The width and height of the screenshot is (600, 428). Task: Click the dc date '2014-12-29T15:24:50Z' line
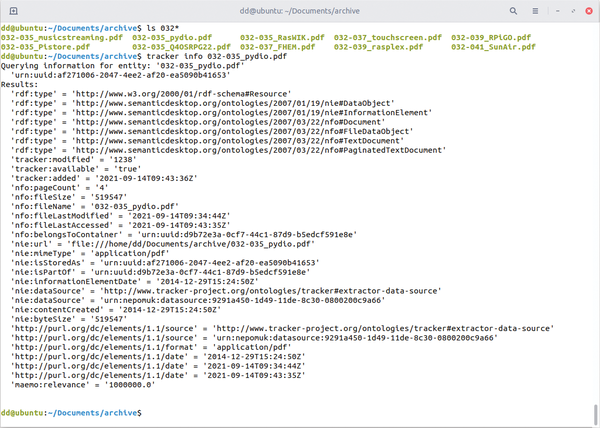[x=158, y=356]
